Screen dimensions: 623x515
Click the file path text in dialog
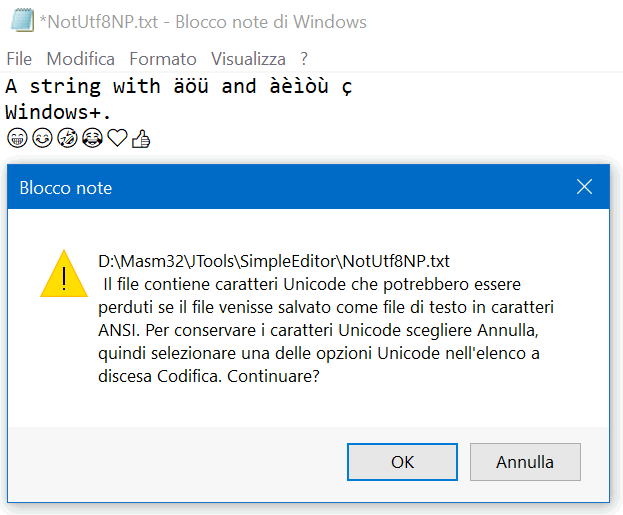(x=274, y=261)
